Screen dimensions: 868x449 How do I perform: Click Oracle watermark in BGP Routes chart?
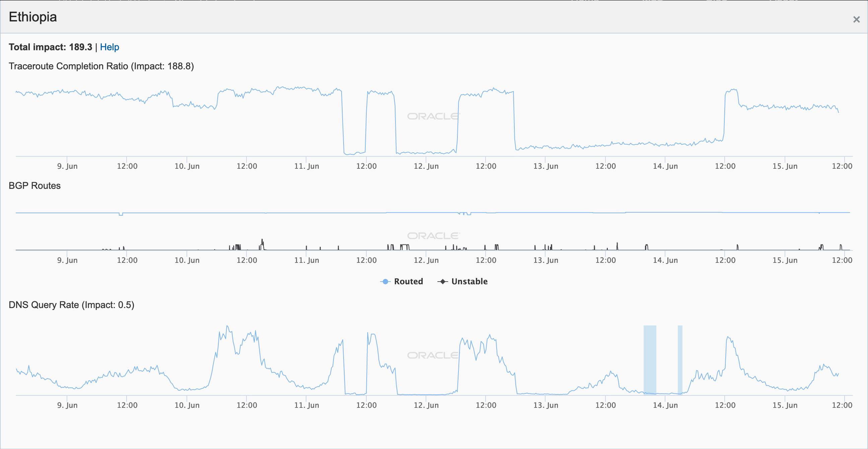point(433,236)
